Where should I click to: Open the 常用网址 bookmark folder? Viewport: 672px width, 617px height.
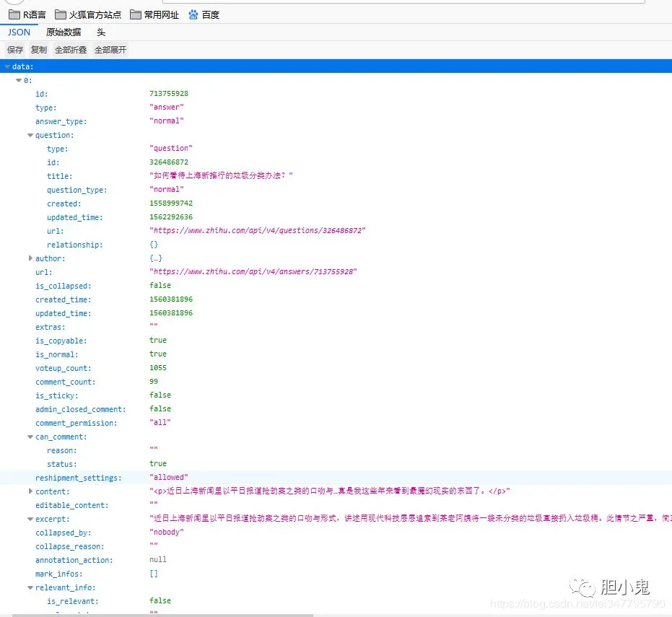[x=154, y=15]
